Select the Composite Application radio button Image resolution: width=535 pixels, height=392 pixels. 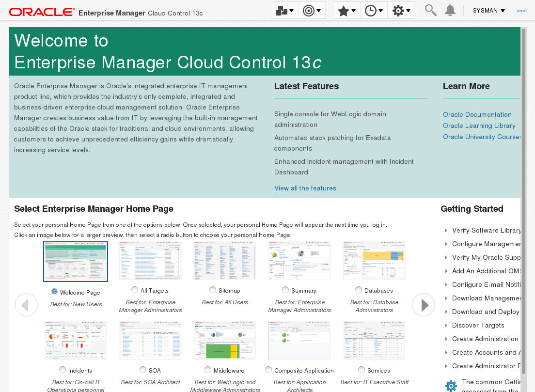pos(268,370)
